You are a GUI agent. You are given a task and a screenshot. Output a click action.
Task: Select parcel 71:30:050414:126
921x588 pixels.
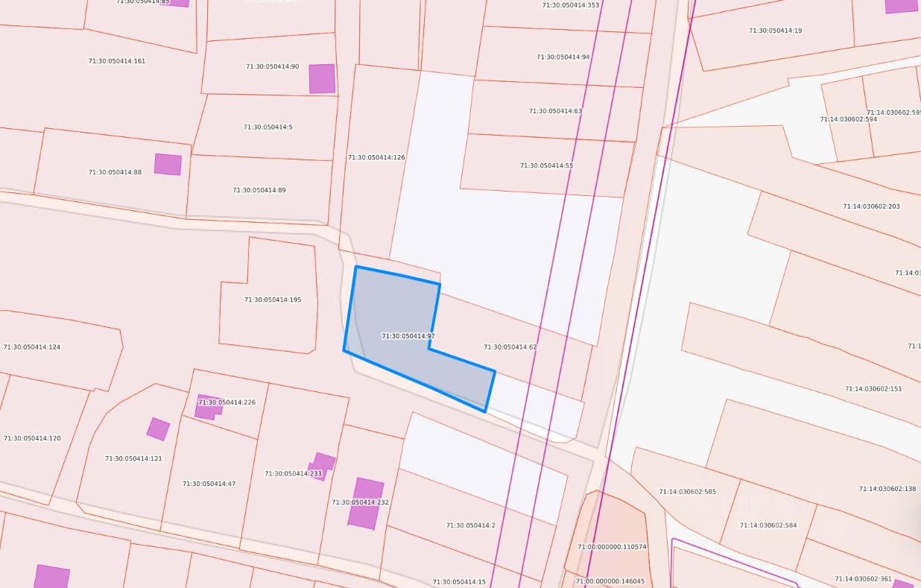click(x=376, y=157)
